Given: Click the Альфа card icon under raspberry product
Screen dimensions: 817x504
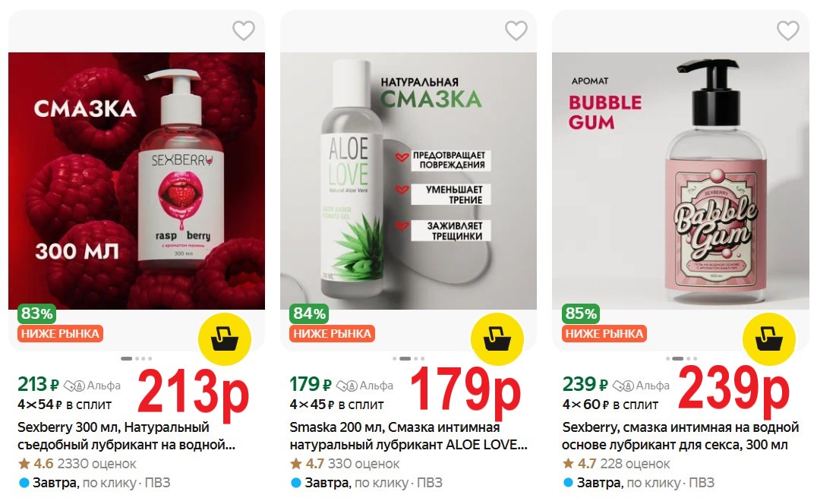Looking at the screenshot, I should [74, 386].
